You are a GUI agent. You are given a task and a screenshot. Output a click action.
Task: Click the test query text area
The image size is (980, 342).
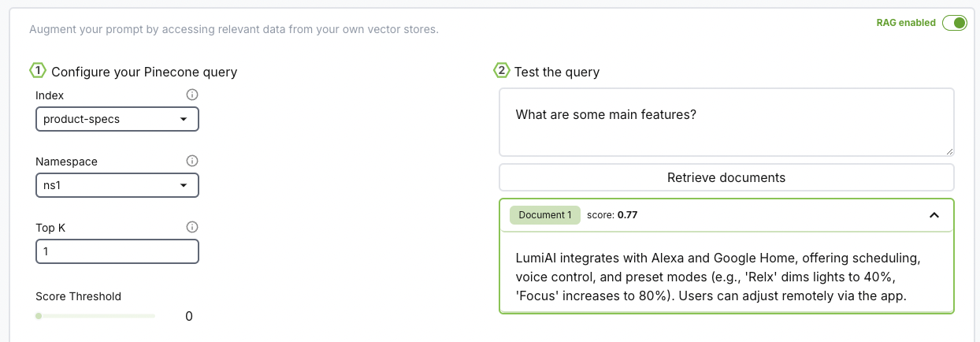(x=726, y=122)
